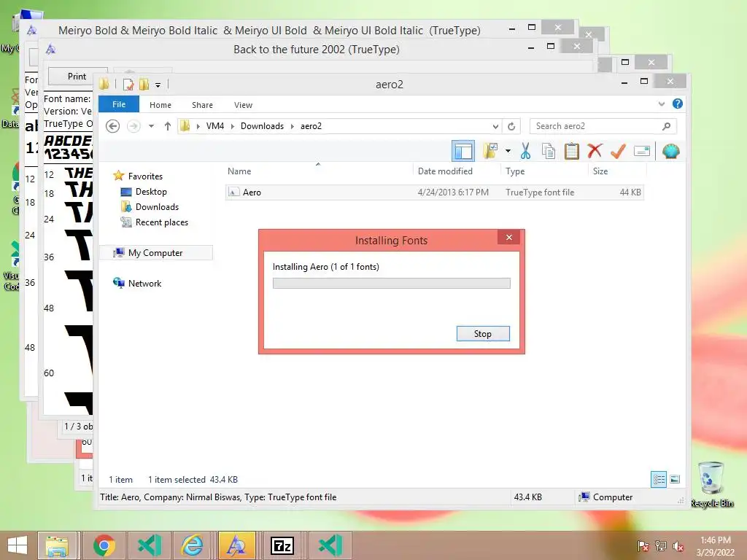747x560 pixels.
Task: Click VM4 in the address breadcrumb
Action: point(215,126)
